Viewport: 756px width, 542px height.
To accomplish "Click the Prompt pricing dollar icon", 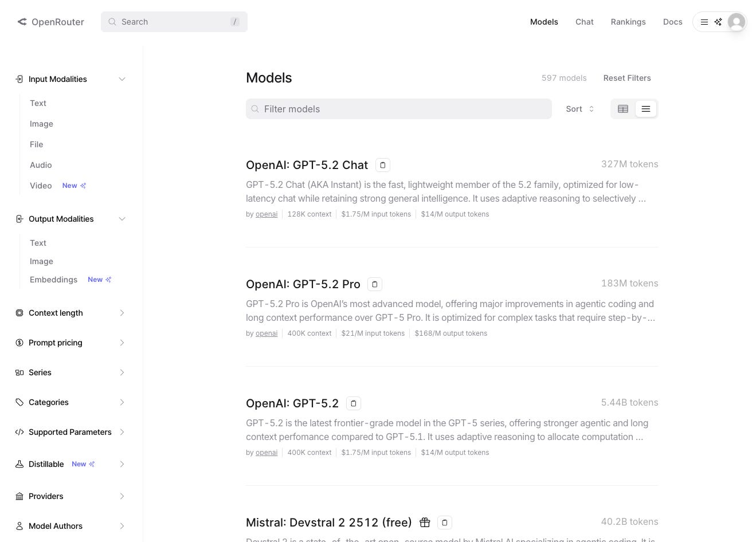I will 19,343.
